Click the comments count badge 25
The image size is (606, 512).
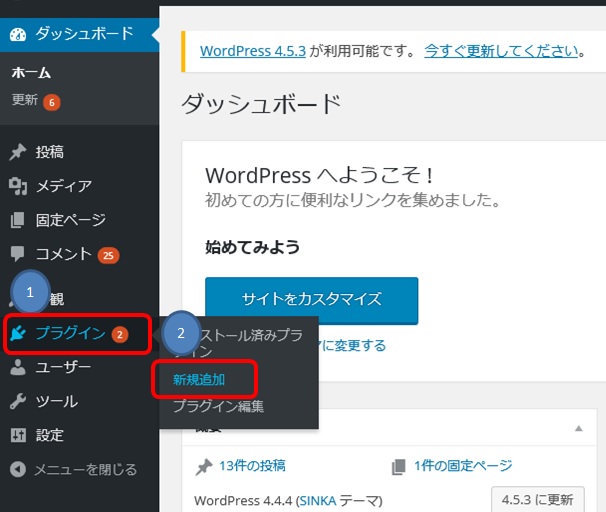tap(108, 255)
